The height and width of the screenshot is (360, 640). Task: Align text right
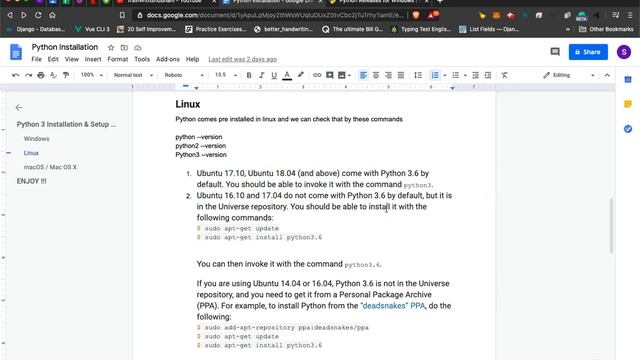pos(388,75)
